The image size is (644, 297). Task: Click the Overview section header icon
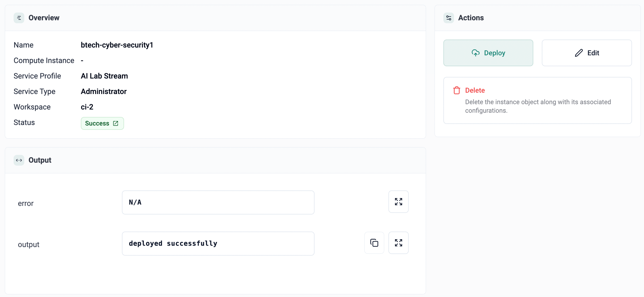[x=19, y=18]
